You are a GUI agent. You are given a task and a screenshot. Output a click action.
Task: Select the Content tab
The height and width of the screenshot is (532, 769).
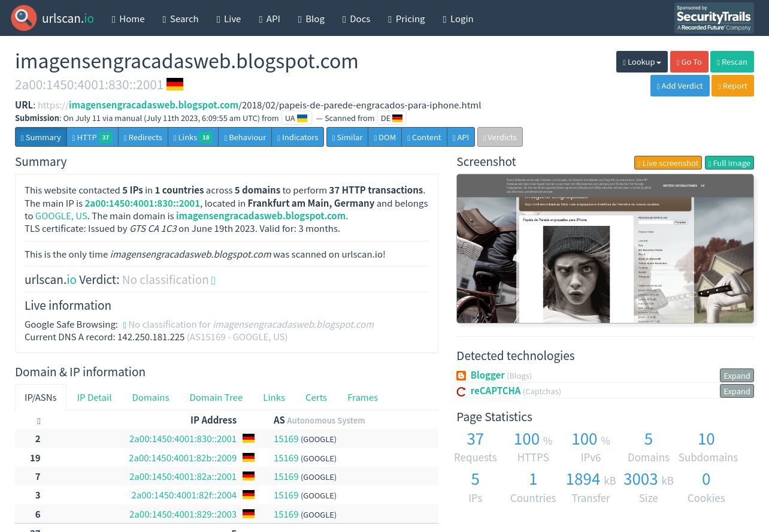point(424,137)
